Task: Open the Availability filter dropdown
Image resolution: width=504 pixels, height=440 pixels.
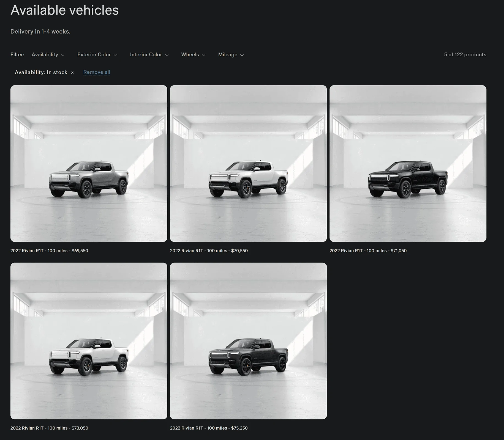Action: point(48,55)
